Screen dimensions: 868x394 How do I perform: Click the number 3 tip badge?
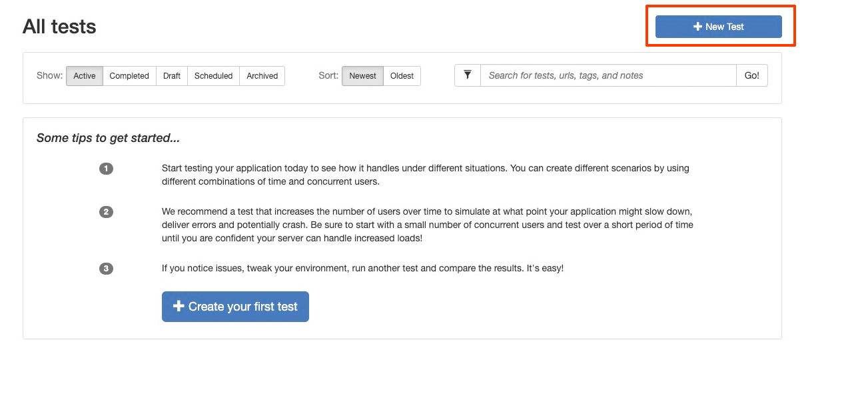coord(106,269)
